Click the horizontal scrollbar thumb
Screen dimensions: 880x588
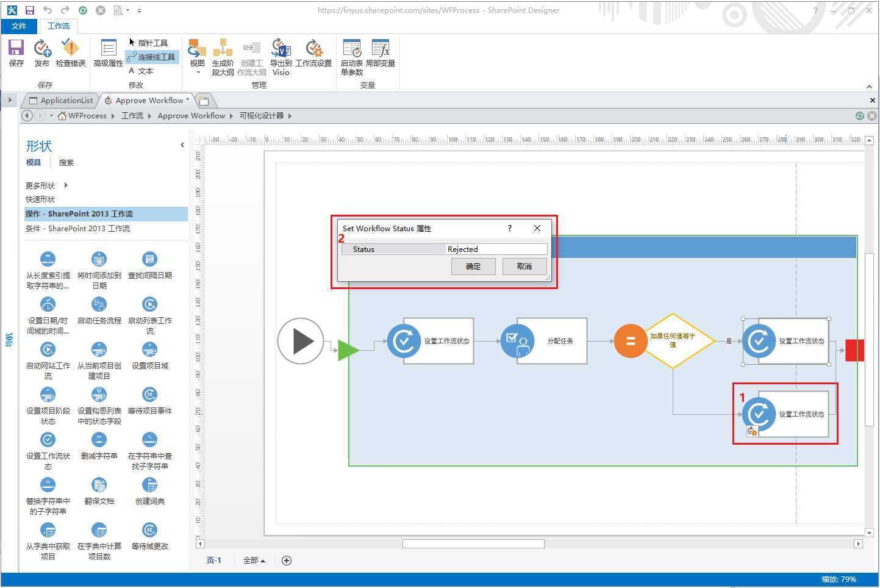point(473,543)
